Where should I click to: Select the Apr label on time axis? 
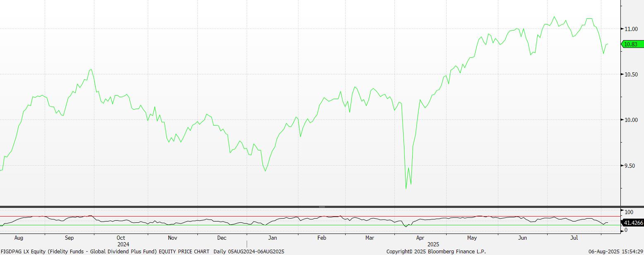click(420, 238)
